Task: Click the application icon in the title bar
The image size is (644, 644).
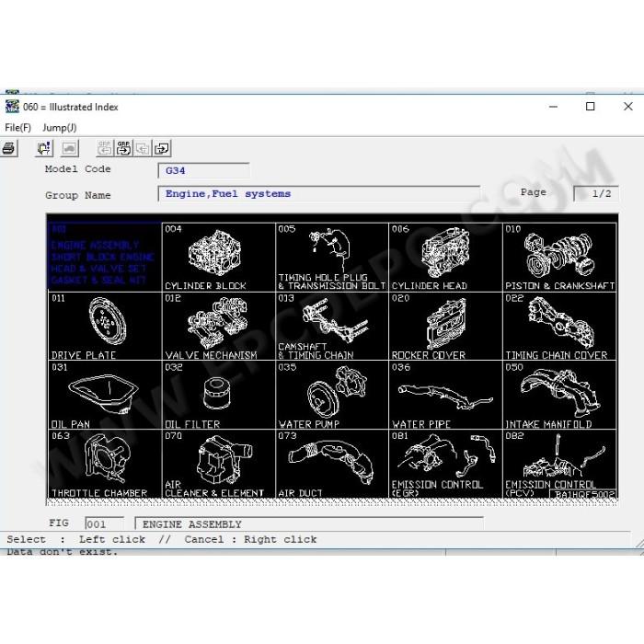Action: [x=12, y=107]
